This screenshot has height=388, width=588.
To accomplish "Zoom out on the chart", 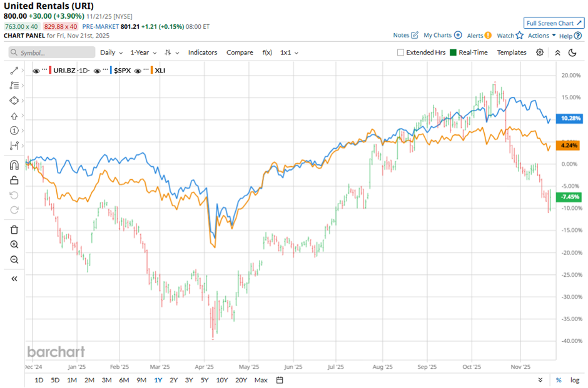I will click(14, 259).
